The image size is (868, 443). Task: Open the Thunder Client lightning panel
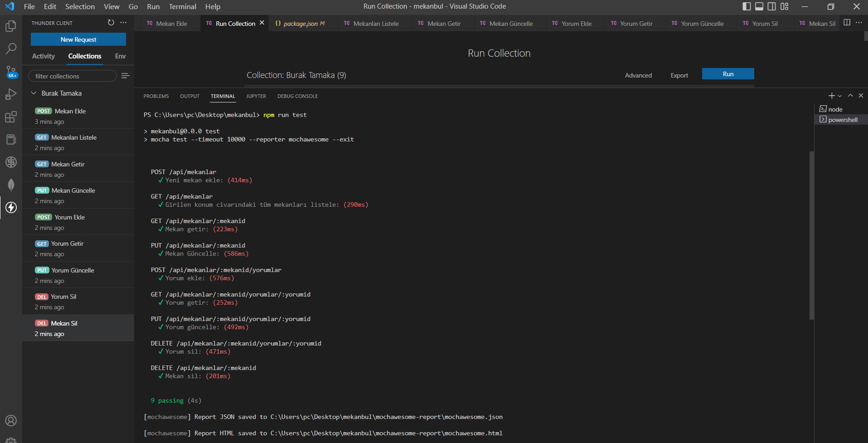tap(11, 208)
